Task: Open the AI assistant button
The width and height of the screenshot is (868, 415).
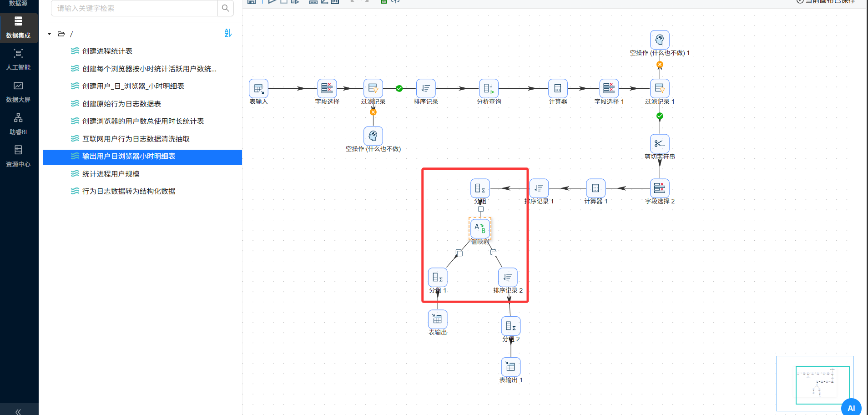Action: click(x=851, y=408)
